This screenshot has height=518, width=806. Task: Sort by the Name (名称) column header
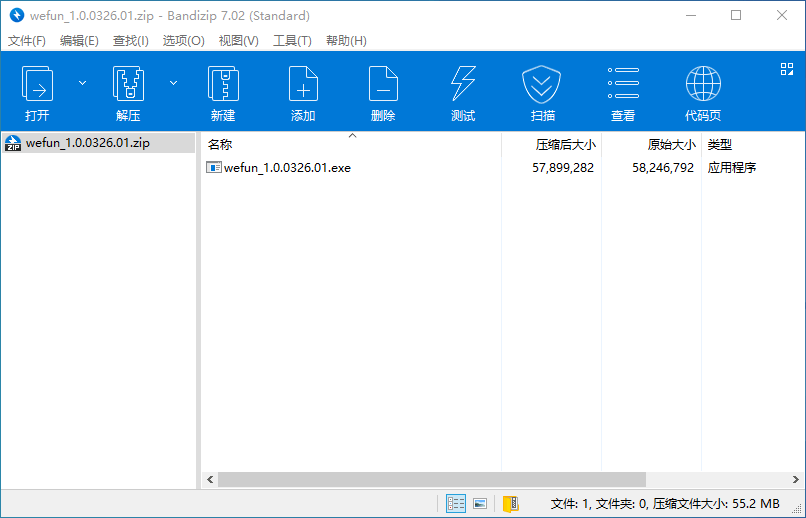[220, 145]
